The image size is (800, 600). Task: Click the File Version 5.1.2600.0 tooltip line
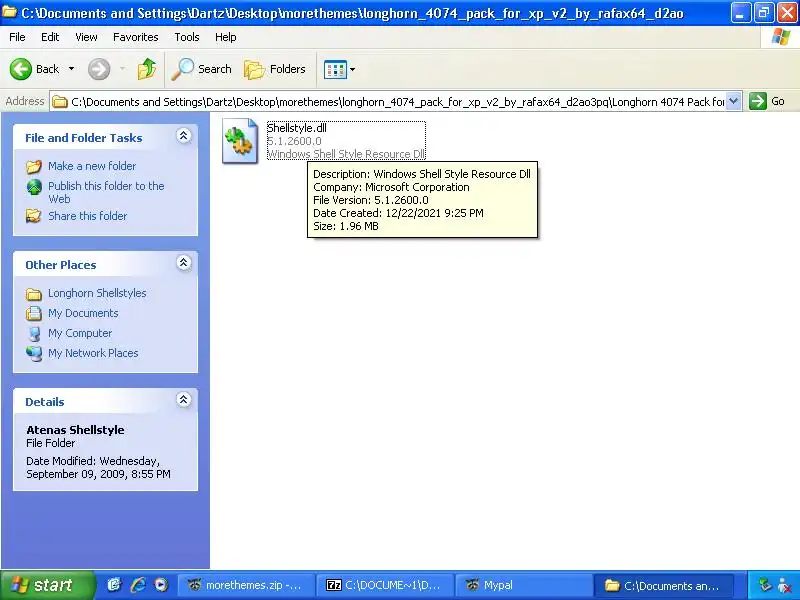(x=371, y=200)
